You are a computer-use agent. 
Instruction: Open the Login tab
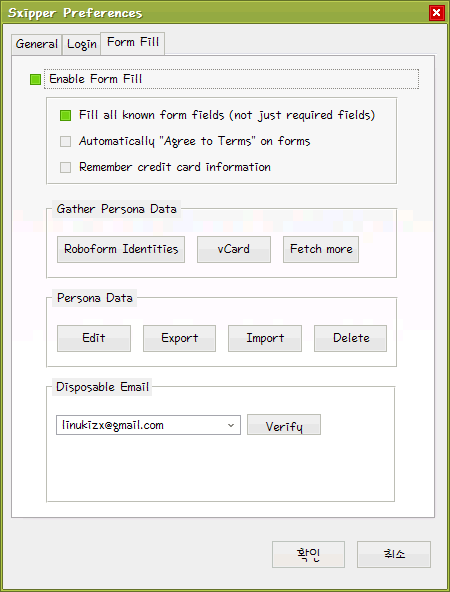coord(82,44)
